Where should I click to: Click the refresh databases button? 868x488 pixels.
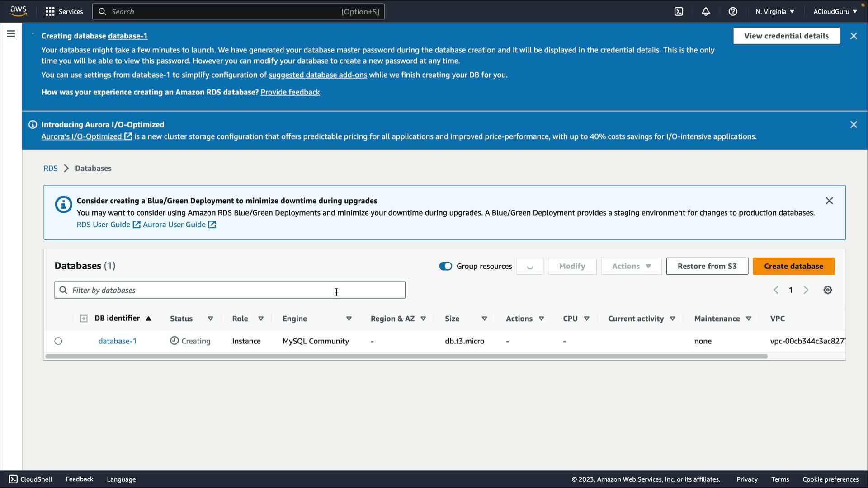tap(530, 266)
